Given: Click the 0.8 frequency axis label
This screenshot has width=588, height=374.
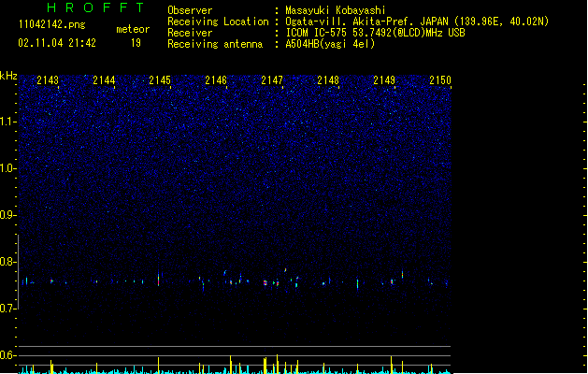Looking at the screenshot, I should click(7, 262).
